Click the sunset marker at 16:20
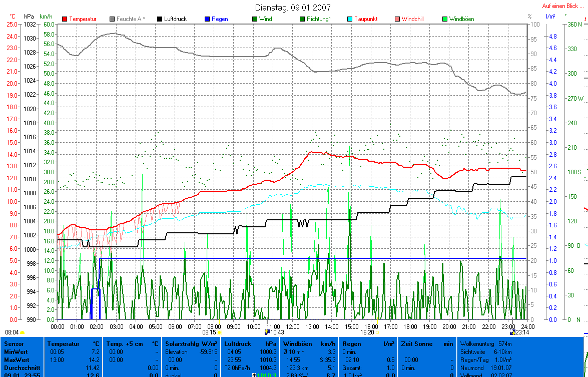Viewport: 588px width, 377px height. tap(377, 332)
